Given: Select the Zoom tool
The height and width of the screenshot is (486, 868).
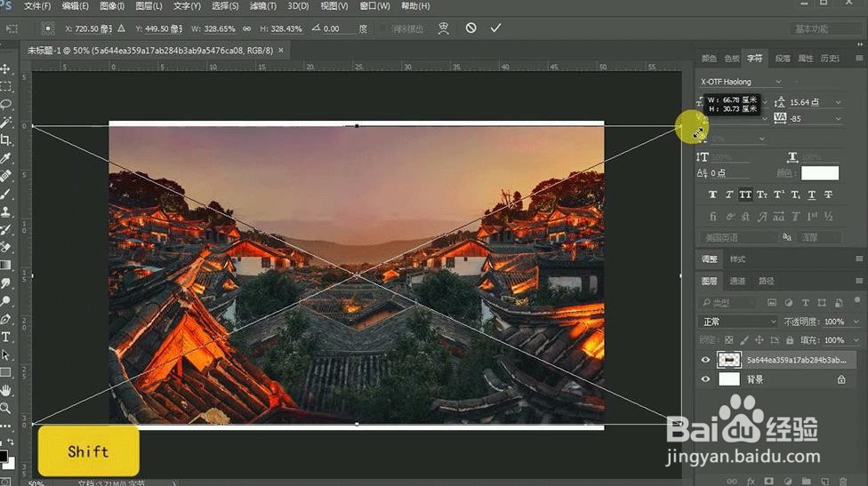Looking at the screenshot, I should coord(5,408).
